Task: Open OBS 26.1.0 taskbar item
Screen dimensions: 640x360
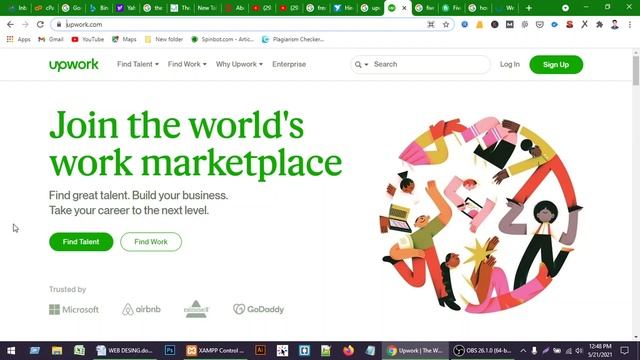Action: click(x=483, y=350)
